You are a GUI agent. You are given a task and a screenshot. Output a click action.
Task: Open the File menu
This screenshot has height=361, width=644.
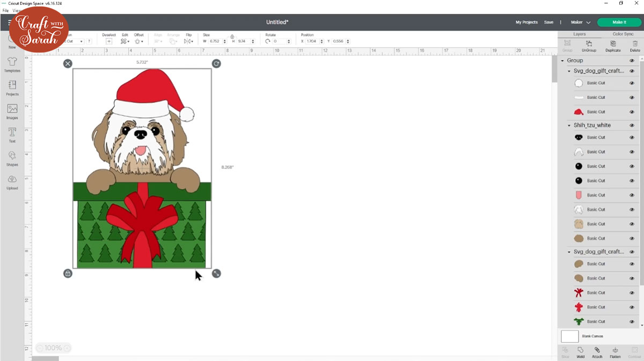[x=5, y=10]
